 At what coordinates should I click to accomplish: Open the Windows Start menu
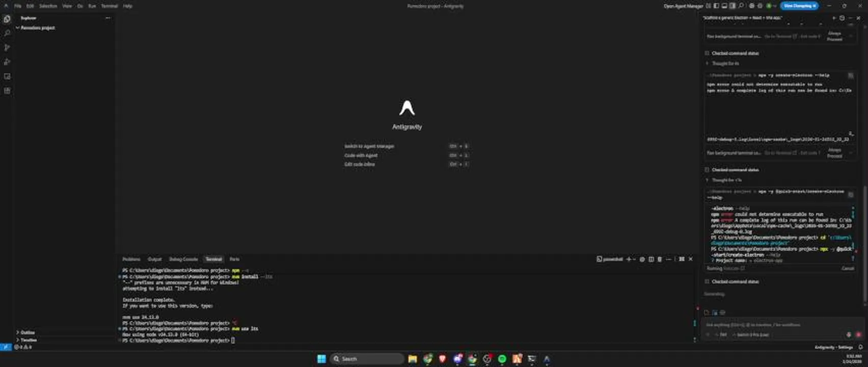pyautogui.click(x=321, y=359)
